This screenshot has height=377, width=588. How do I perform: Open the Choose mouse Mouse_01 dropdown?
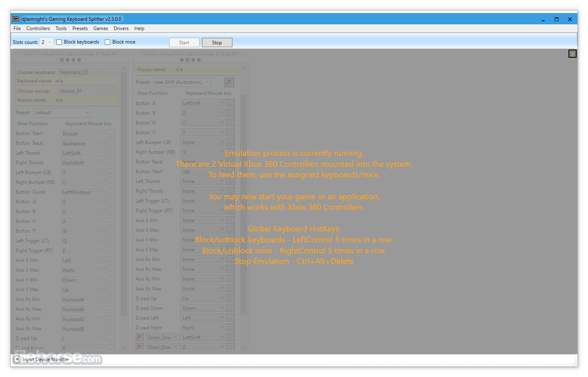coord(82,91)
